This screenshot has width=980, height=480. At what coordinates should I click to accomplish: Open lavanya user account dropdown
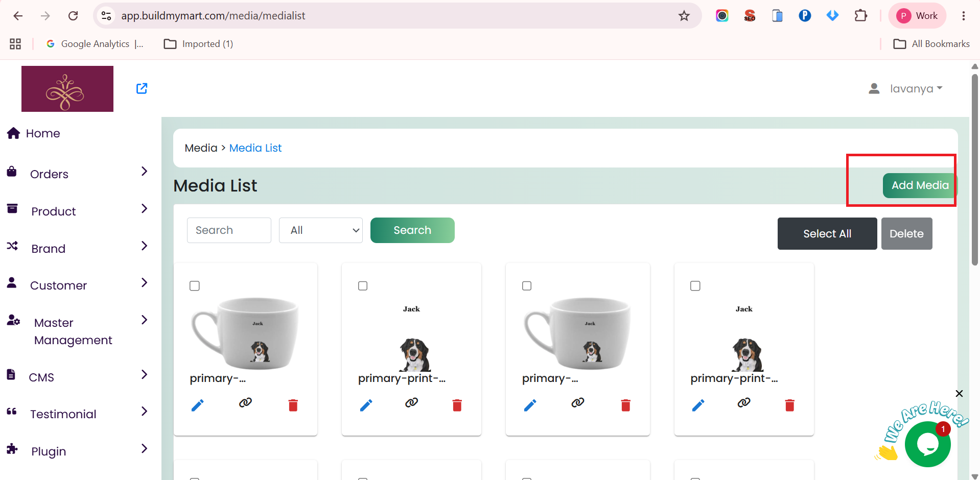coord(906,89)
